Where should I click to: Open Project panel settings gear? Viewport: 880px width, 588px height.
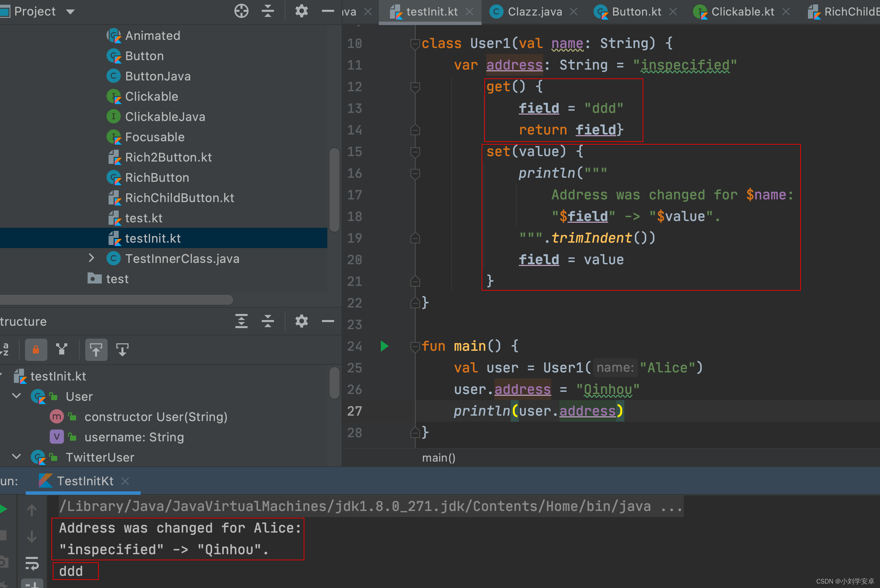[301, 11]
